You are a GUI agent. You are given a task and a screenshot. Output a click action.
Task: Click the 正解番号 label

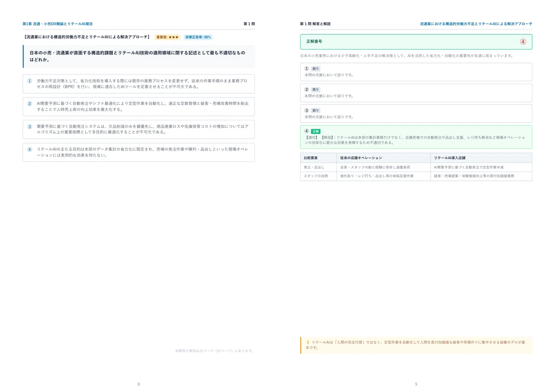pyautogui.click(x=314, y=41)
